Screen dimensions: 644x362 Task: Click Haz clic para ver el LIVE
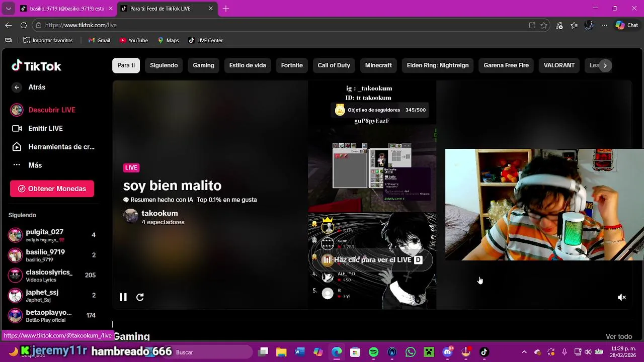click(372, 260)
